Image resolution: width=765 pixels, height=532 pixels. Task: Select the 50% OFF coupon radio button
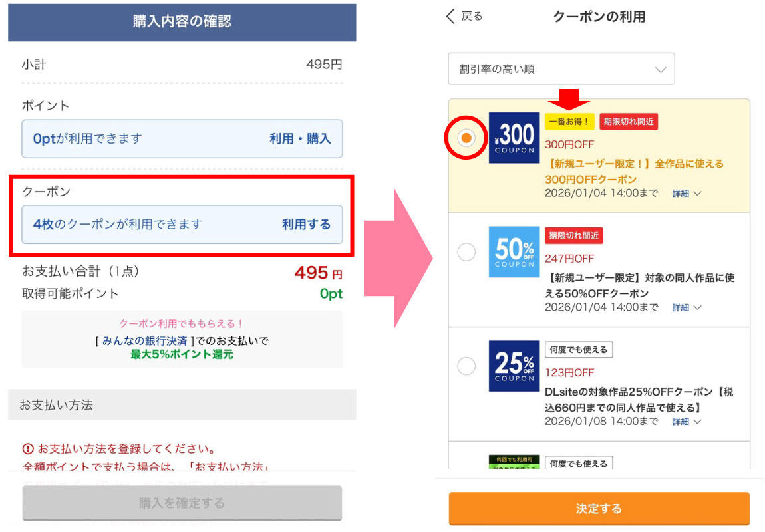pyautogui.click(x=466, y=252)
